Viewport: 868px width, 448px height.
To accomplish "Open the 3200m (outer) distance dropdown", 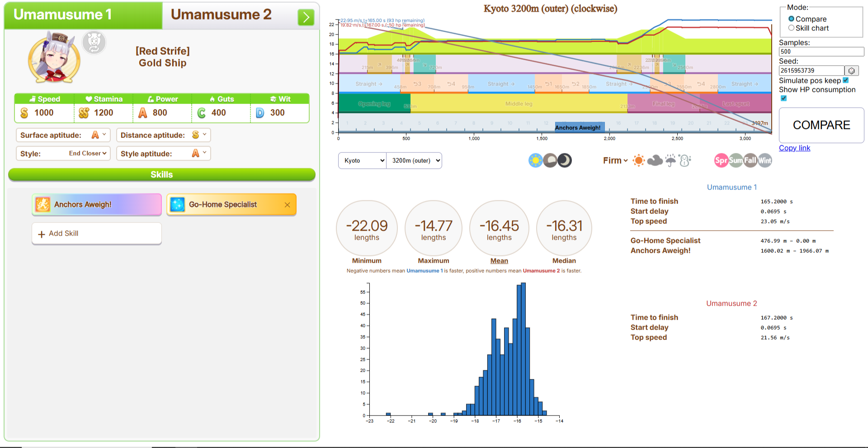I will pyautogui.click(x=414, y=160).
